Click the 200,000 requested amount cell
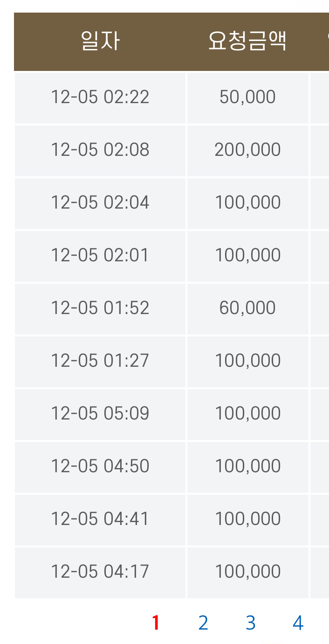 pos(247,150)
